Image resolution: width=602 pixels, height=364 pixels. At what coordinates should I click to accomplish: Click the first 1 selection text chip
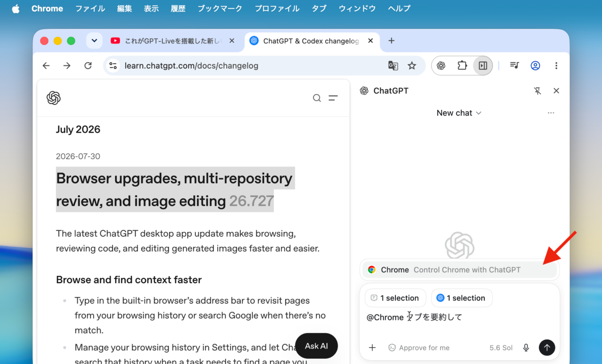396,298
